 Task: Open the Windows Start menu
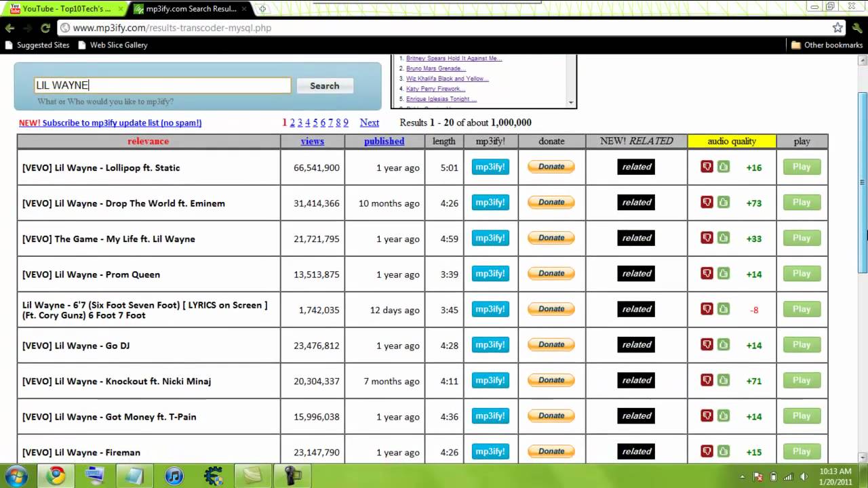pyautogui.click(x=16, y=476)
